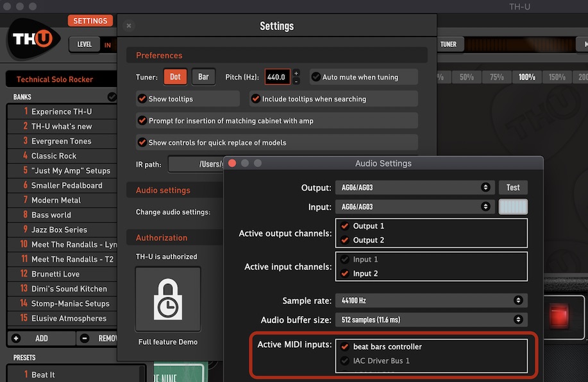
Task: Select bank Dimi's Sound Kitchen
Action: 62,288
